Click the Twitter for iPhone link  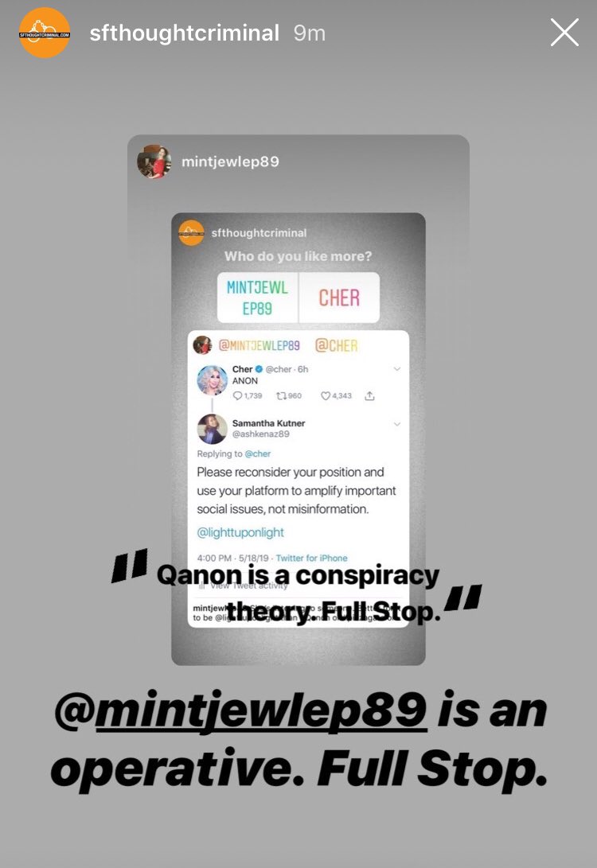pos(311,558)
